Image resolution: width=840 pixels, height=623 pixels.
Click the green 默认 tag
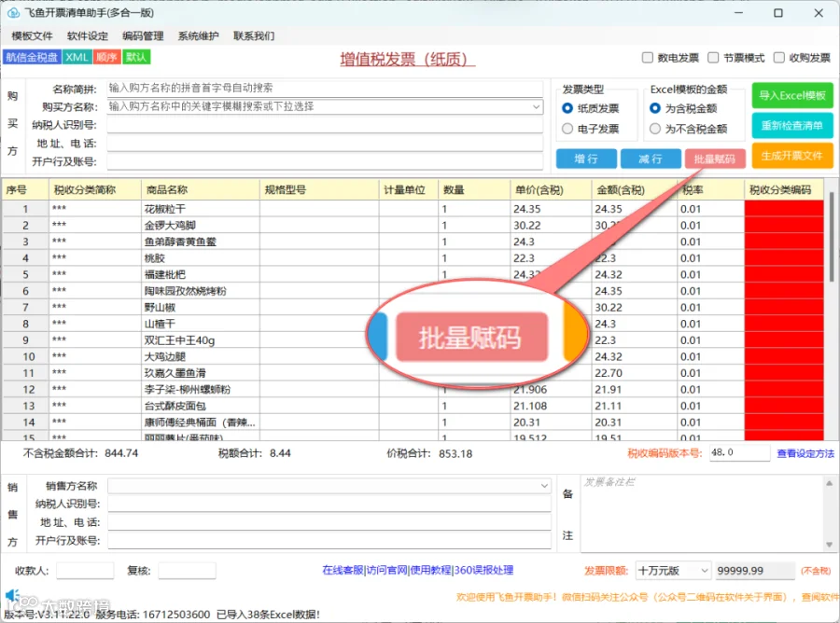click(136, 57)
